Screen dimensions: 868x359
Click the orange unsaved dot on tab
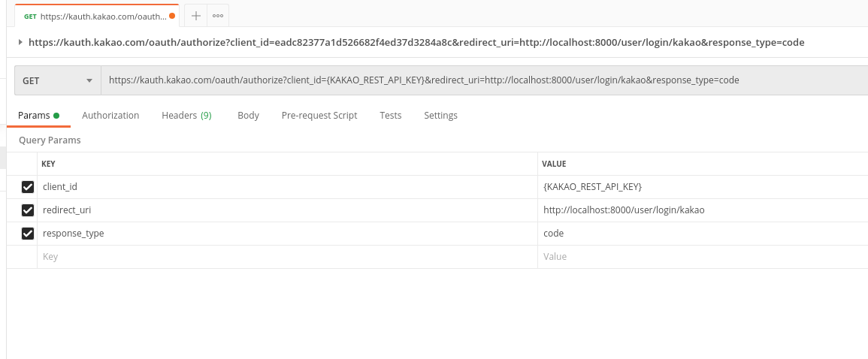coord(172,16)
